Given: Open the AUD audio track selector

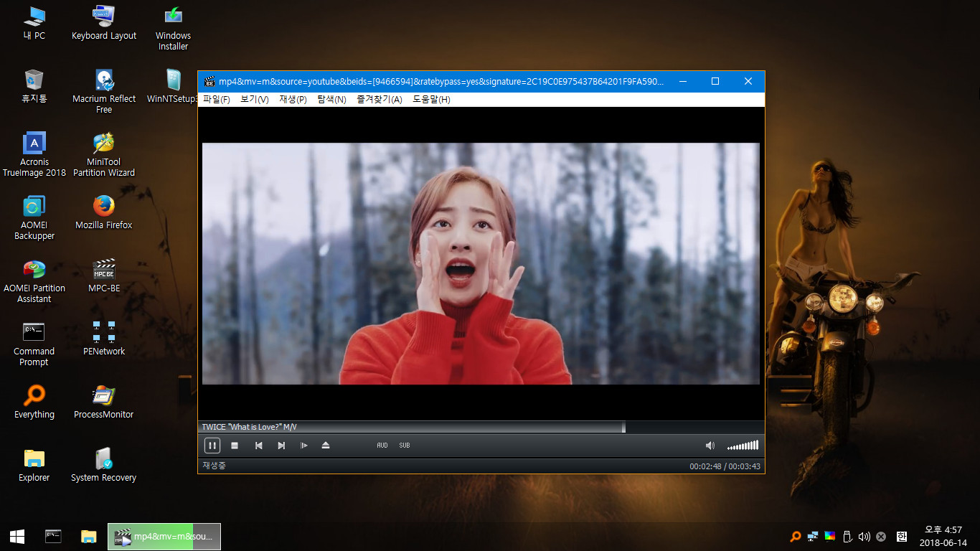Looking at the screenshot, I should [382, 446].
